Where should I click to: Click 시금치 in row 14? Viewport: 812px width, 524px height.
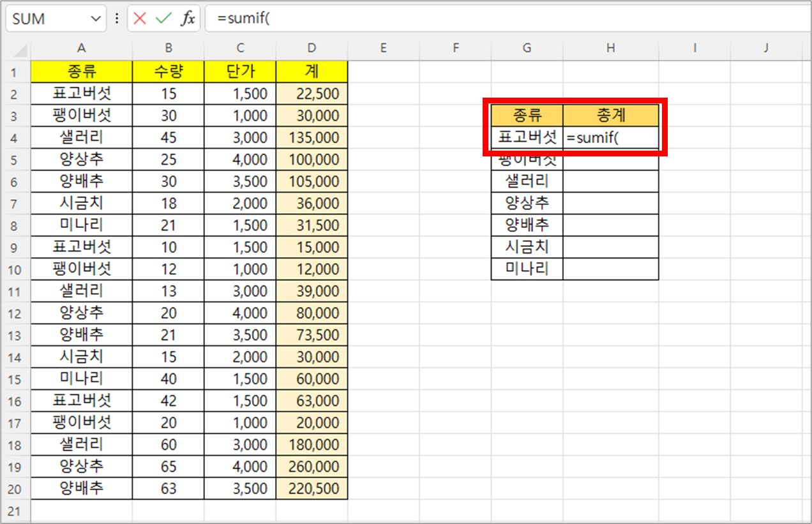[x=82, y=357]
